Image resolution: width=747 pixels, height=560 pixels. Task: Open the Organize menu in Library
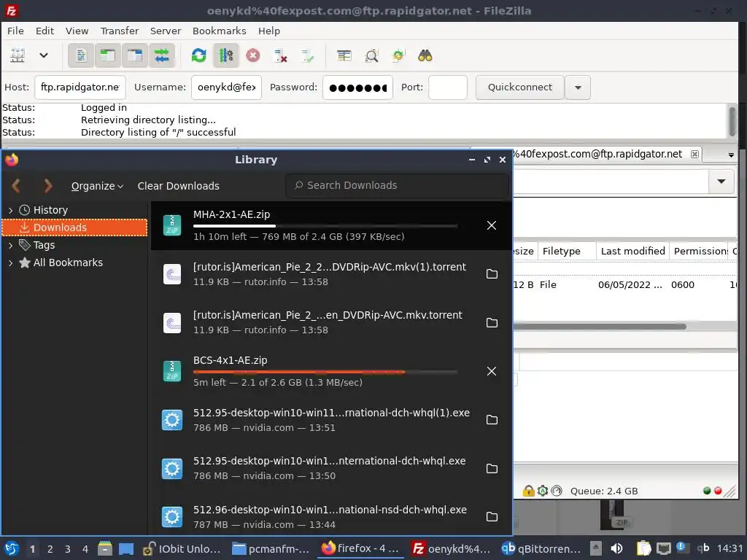click(97, 186)
